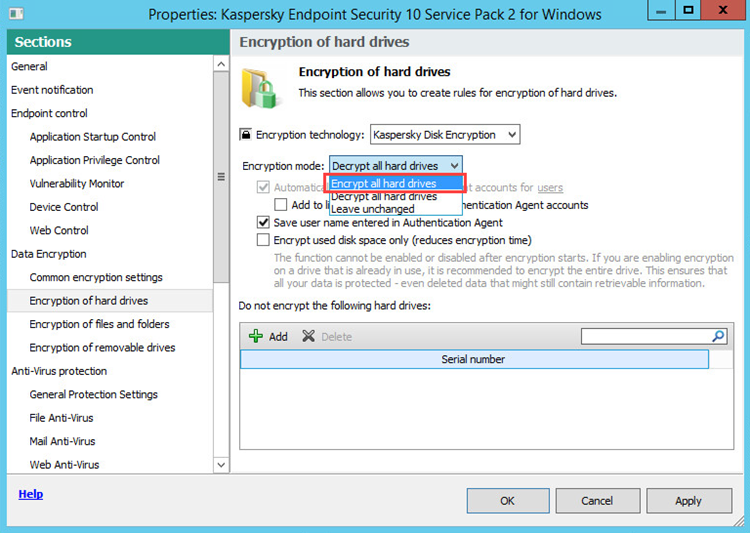Click the Encryption mode combo box

pyautogui.click(x=396, y=166)
